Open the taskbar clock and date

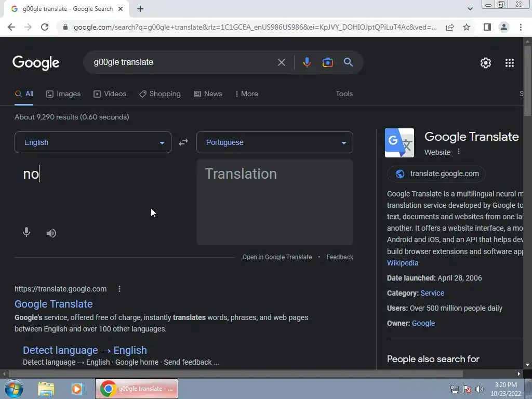[506, 389]
